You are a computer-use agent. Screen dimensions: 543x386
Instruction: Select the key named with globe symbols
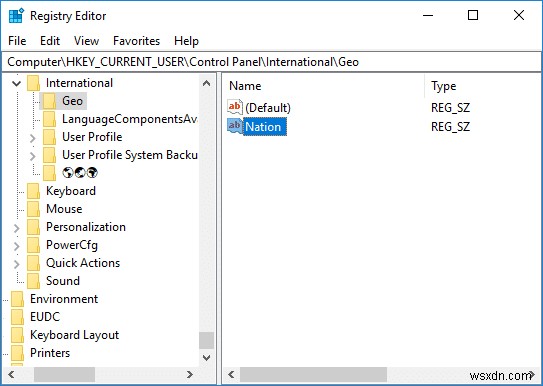tap(80, 172)
